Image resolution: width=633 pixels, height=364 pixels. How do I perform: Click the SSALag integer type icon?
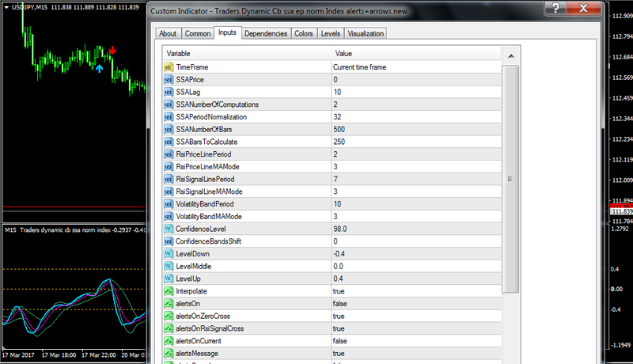[169, 92]
